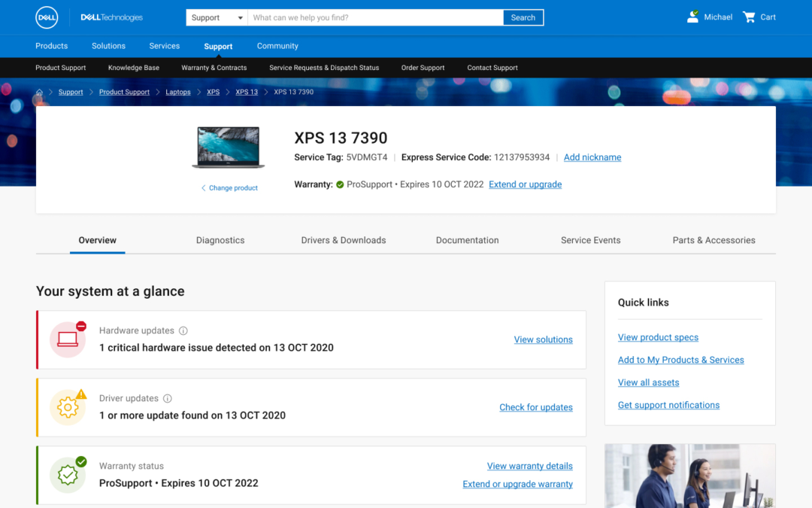Click Express Service Code 12137953934 value
Image resolution: width=812 pixels, height=508 pixels.
tap(522, 157)
